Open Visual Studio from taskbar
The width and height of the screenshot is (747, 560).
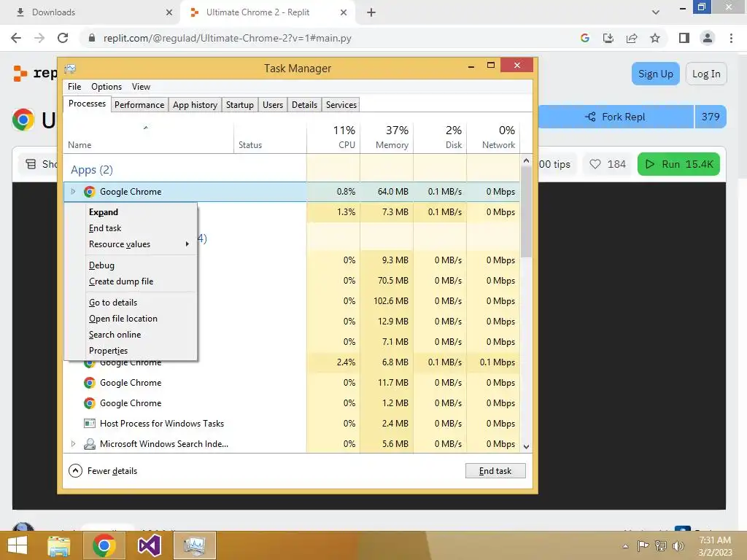(149, 545)
